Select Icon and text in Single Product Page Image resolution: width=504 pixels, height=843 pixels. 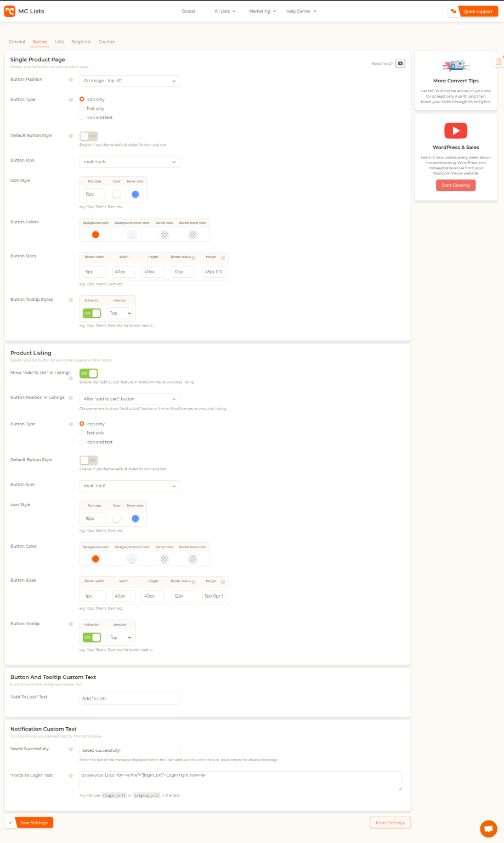[x=82, y=117]
